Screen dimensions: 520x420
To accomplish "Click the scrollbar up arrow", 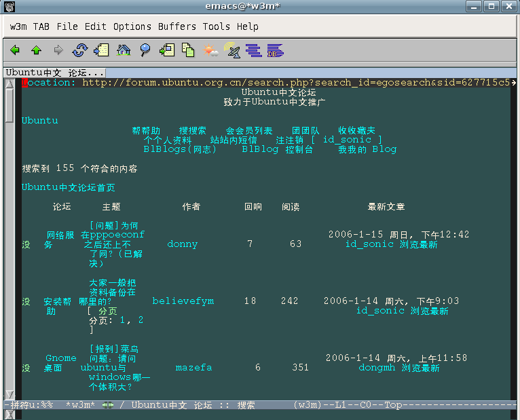I will pos(10,84).
